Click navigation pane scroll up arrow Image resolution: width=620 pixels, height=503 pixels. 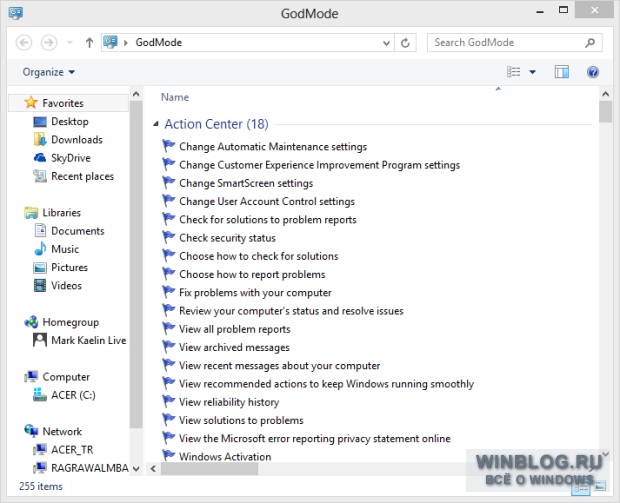click(x=136, y=94)
